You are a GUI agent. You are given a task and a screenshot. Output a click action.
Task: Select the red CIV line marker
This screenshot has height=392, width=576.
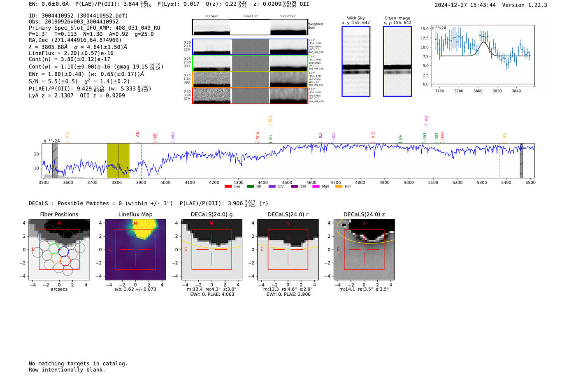[x=373, y=137]
